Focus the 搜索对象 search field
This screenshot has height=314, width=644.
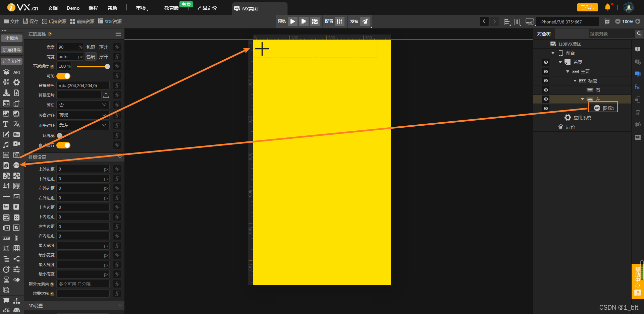(x=612, y=34)
